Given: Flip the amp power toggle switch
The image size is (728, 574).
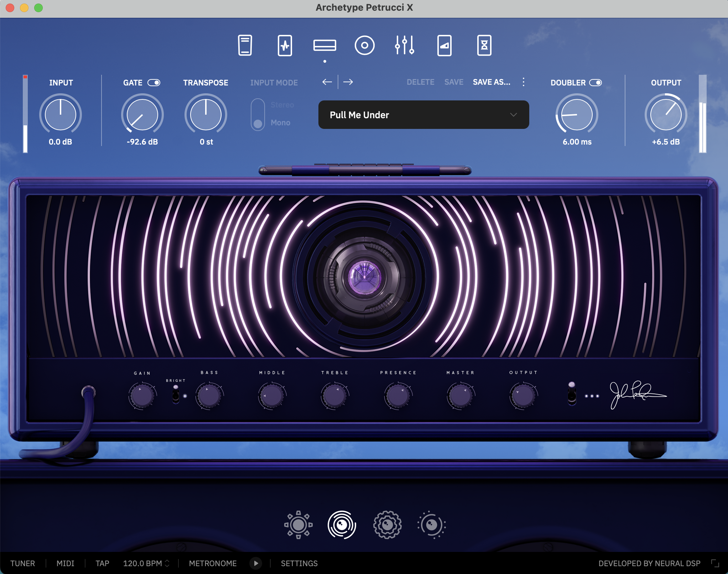Looking at the screenshot, I should pos(572,393).
